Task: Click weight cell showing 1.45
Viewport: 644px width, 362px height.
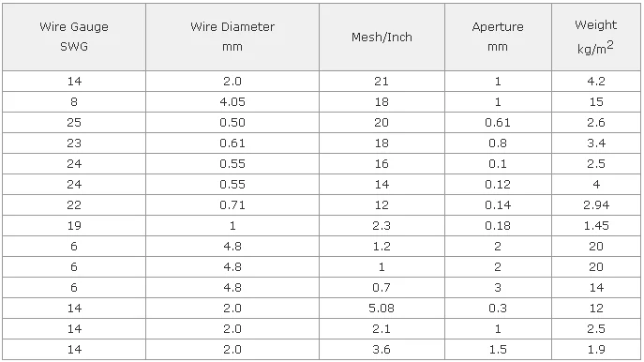Action: coord(596,226)
